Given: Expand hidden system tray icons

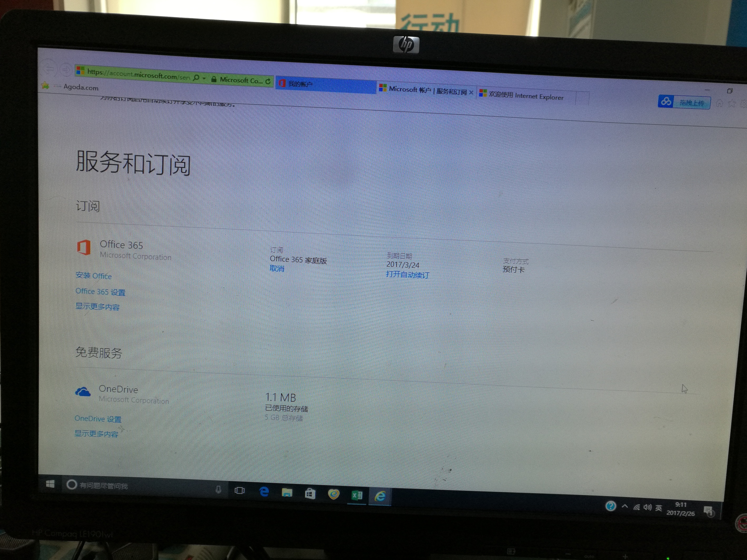Looking at the screenshot, I should [625, 506].
